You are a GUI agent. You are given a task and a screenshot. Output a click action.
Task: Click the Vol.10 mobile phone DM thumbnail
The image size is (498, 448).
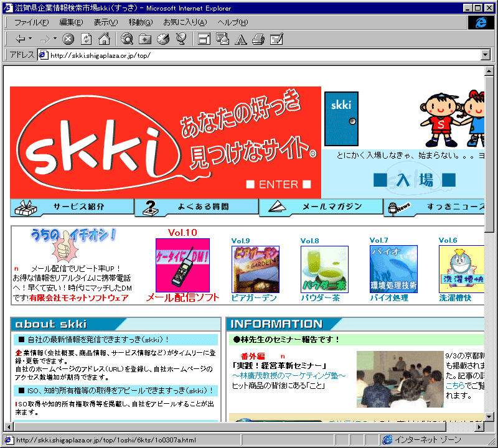point(182,265)
